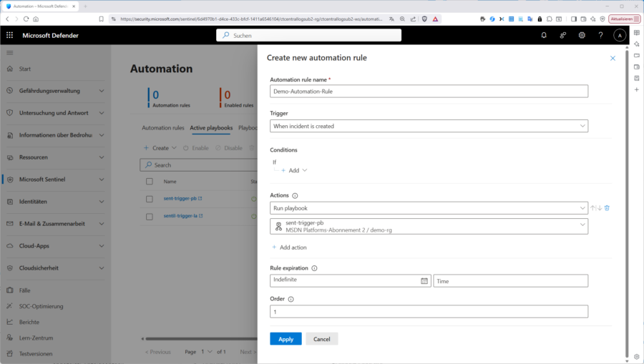Click the Automation rule name field

(x=429, y=92)
